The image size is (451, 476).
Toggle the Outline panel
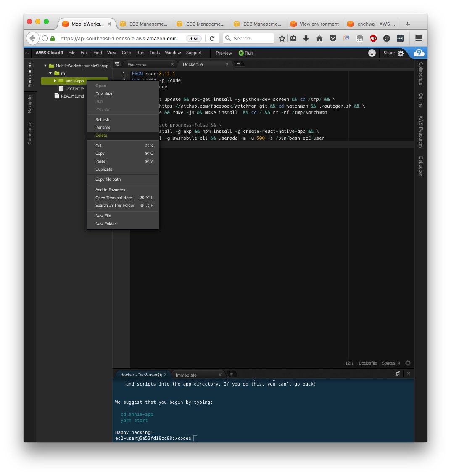pos(421,100)
